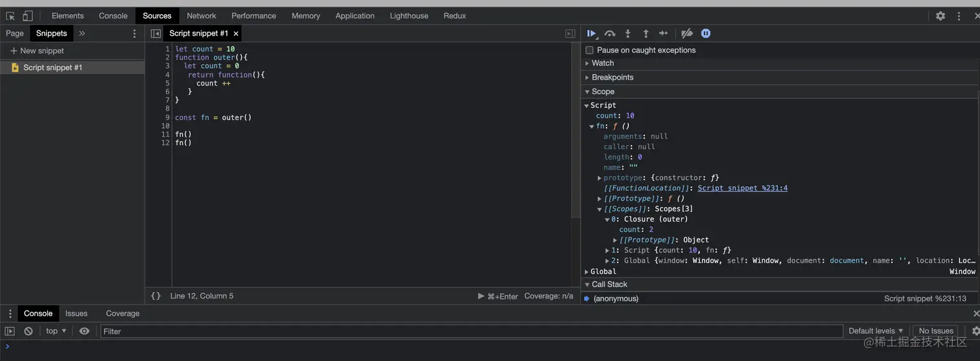Click the console prompt line

(x=490, y=347)
